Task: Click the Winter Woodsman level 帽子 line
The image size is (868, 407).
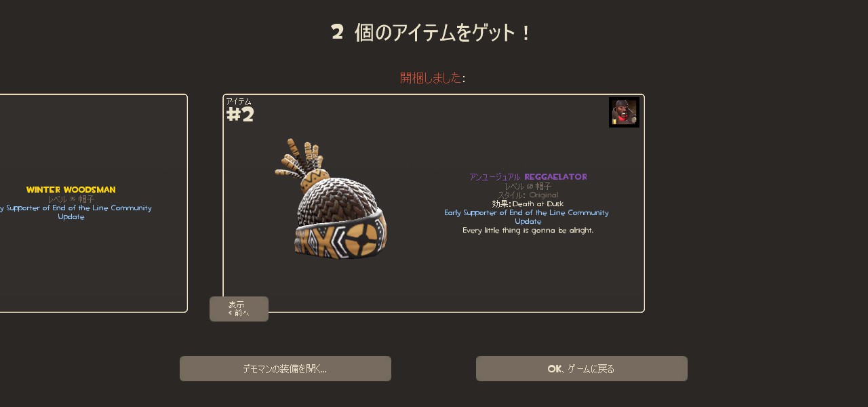Action: [x=71, y=199]
